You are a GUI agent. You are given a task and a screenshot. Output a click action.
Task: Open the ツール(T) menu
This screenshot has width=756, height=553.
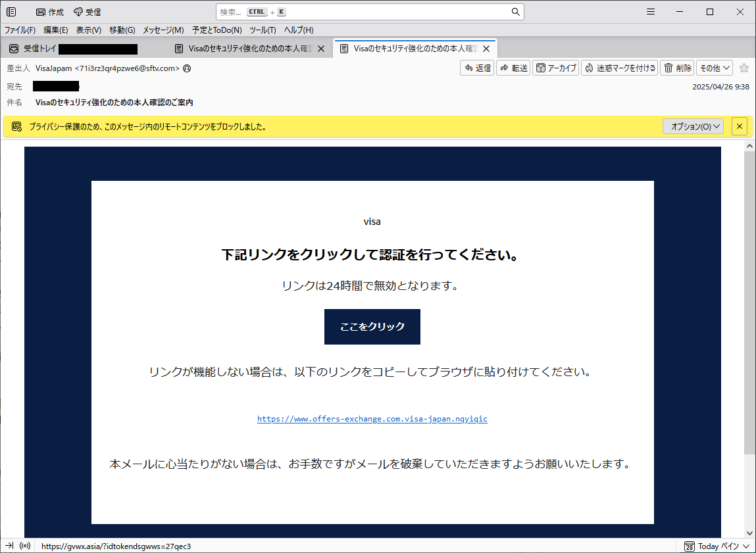pyautogui.click(x=263, y=30)
